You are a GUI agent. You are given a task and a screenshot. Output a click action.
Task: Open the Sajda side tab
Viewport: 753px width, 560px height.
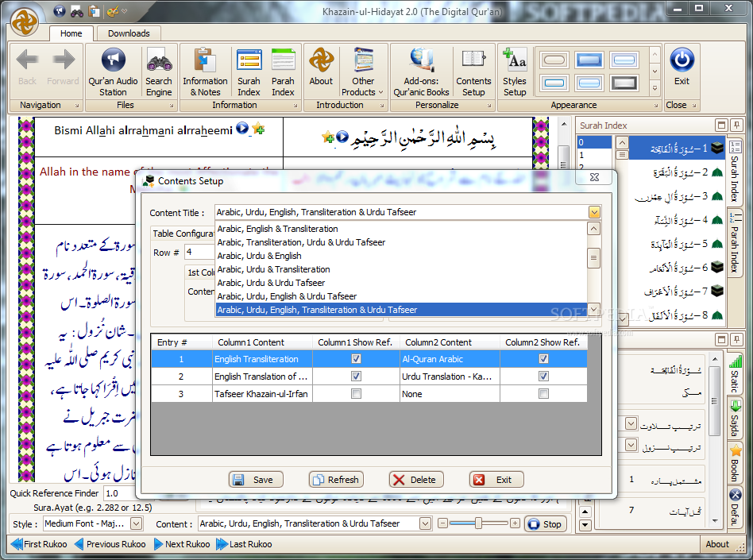(735, 419)
